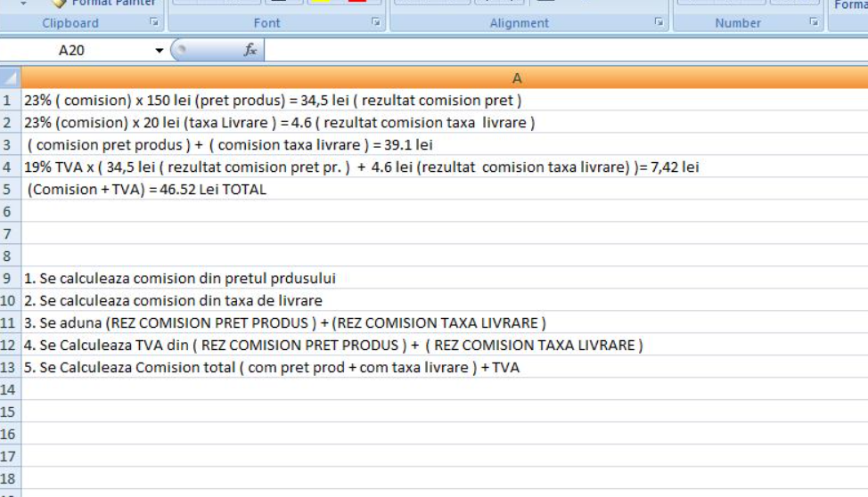Viewport: 868px width, 497px height.
Task: Select cell ending '= 39.1 lei'
Action: coord(445,144)
